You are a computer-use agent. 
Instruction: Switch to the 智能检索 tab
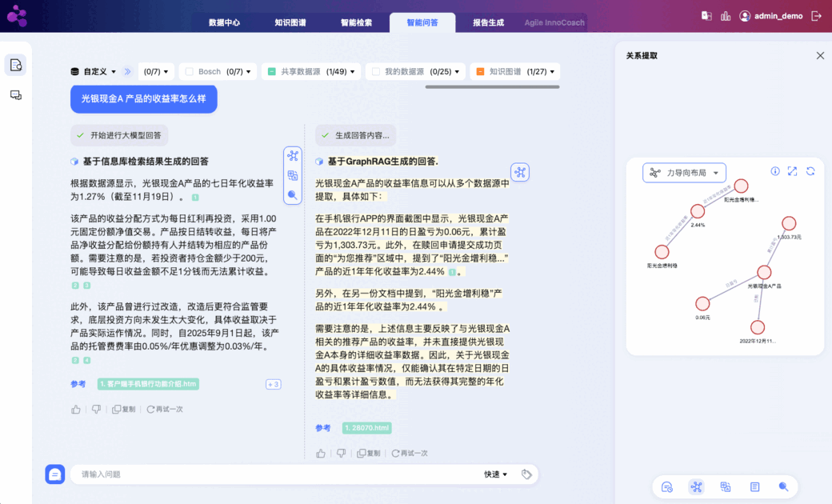356,22
